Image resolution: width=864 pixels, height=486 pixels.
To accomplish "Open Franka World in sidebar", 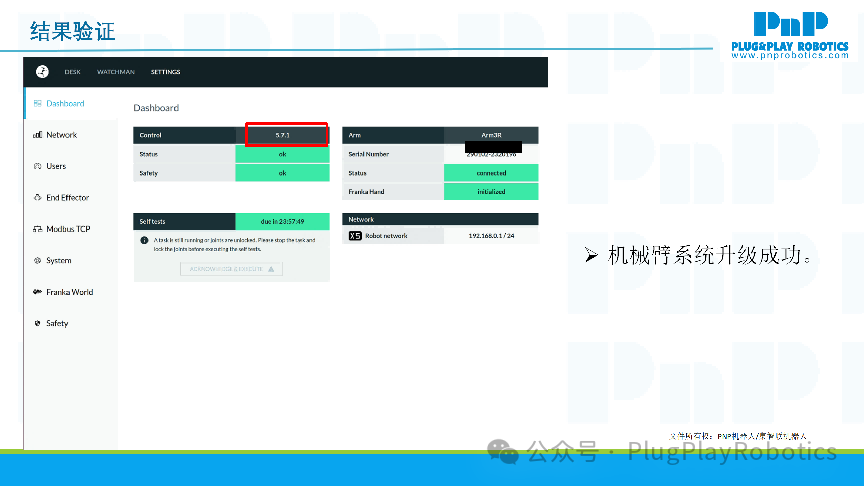I will [x=70, y=291].
